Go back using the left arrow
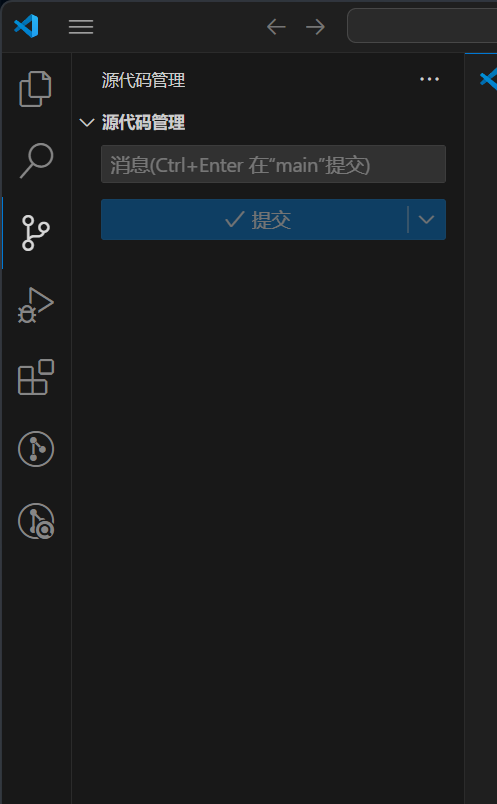 tap(276, 27)
